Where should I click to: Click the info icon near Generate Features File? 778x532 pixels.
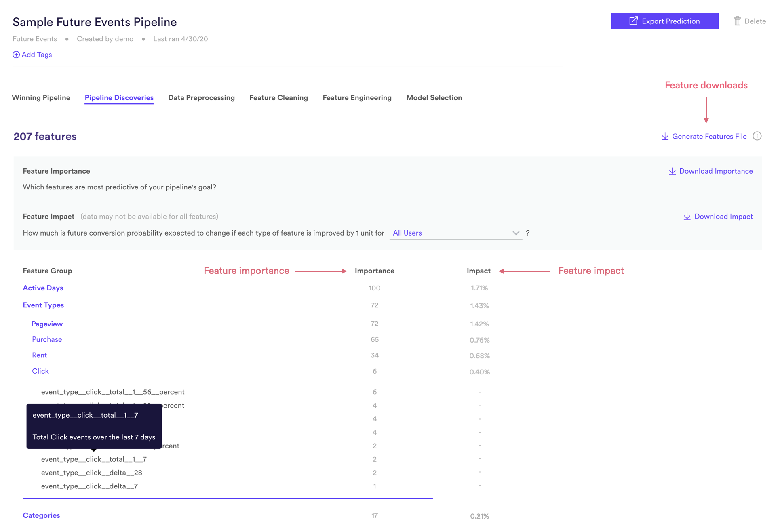tap(757, 136)
